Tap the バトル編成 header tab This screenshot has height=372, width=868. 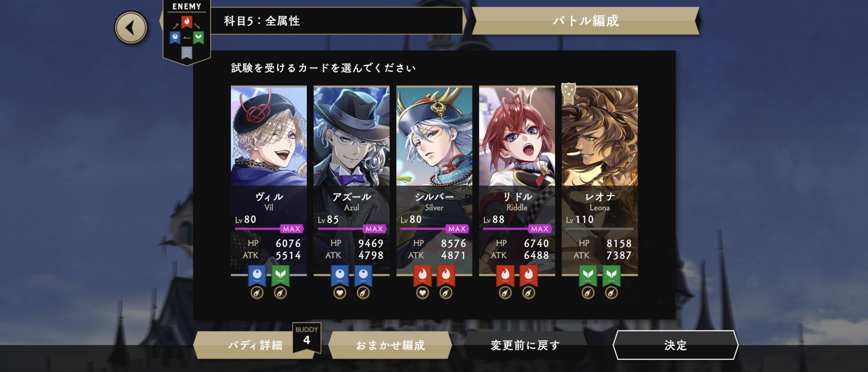586,20
